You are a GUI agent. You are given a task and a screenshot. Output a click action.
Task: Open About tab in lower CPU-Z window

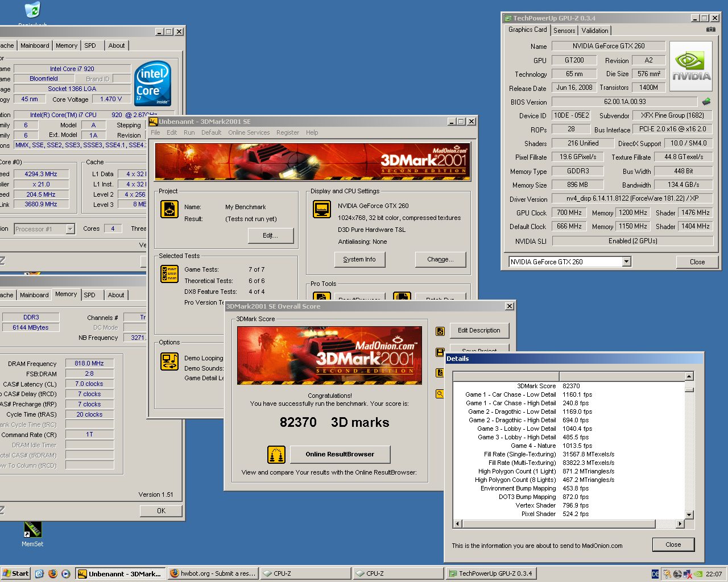click(x=116, y=295)
